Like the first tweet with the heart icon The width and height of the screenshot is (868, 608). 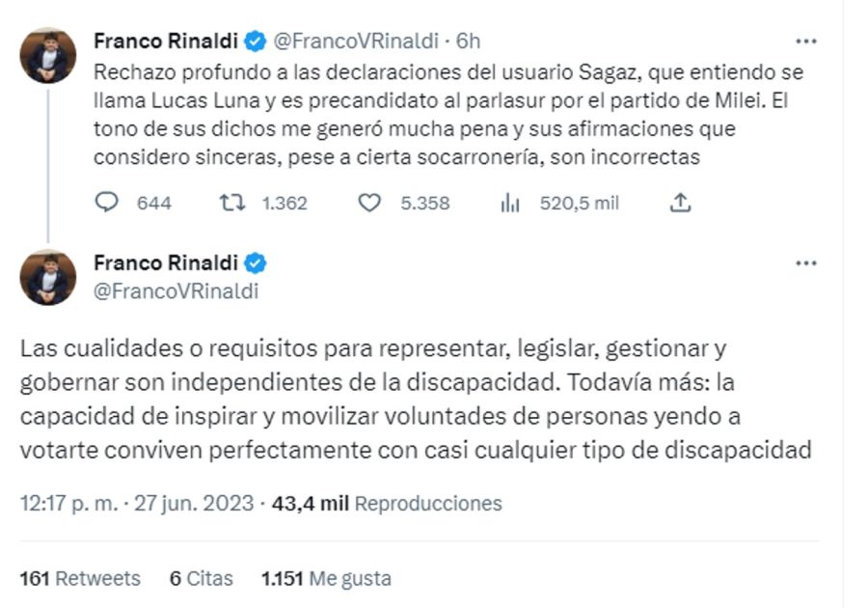pos(369,203)
